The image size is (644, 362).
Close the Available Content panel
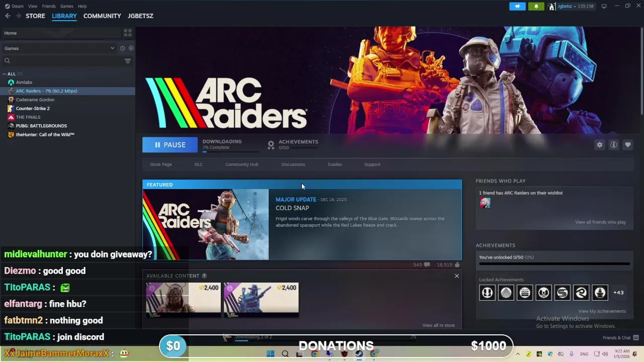[457, 276]
